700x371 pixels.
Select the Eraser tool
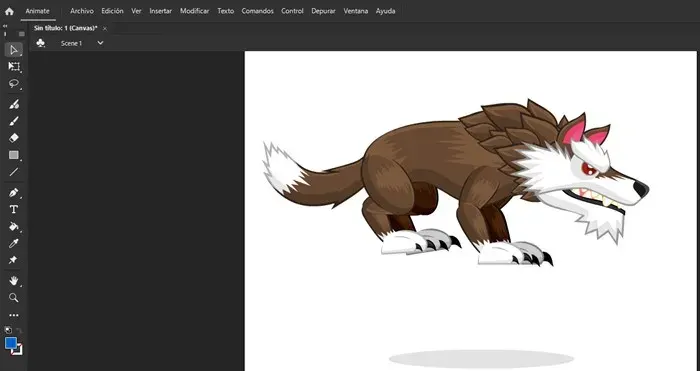(x=14, y=138)
